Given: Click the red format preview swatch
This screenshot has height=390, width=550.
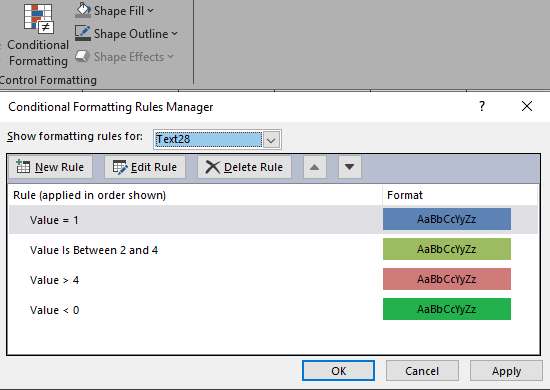Looking at the screenshot, I should (447, 279).
